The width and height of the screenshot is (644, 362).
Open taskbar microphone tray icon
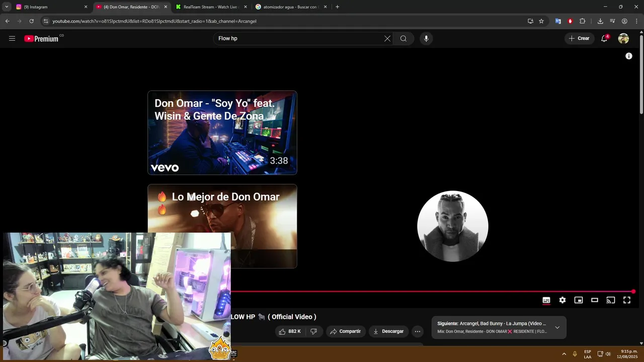tap(575, 354)
